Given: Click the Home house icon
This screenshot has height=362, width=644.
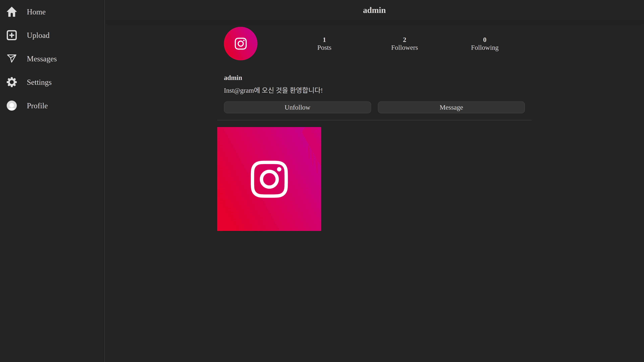Looking at the screenshot, I should tap(12, 12).
